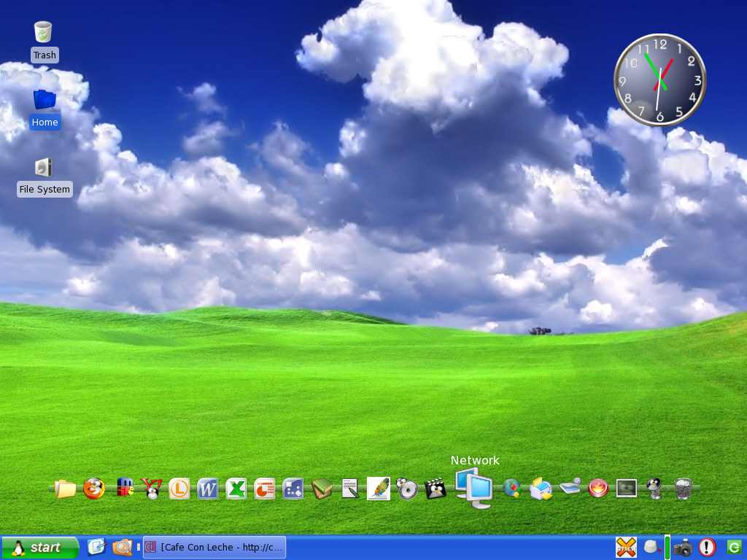The height and width of the screenshot is (560, 747).
Task: Open the globe icon beside Network
Action: pyautogui.click(x=511, y=489)
